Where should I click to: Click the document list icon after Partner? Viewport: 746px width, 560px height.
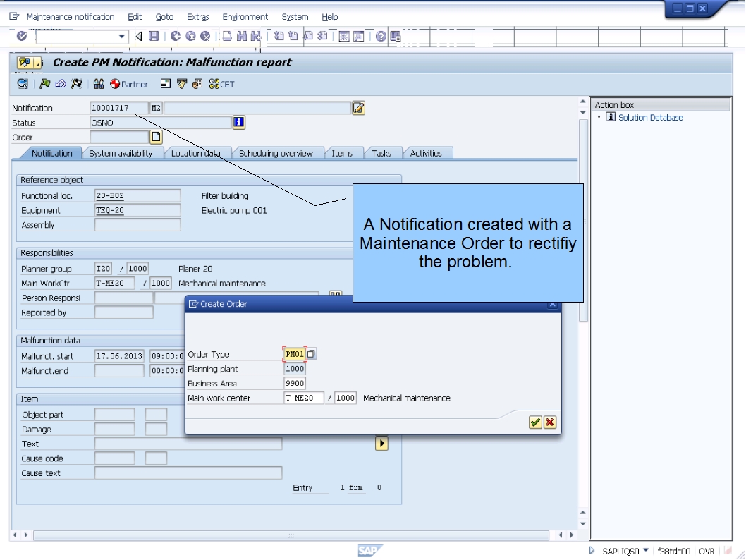(x=166, y=84)
